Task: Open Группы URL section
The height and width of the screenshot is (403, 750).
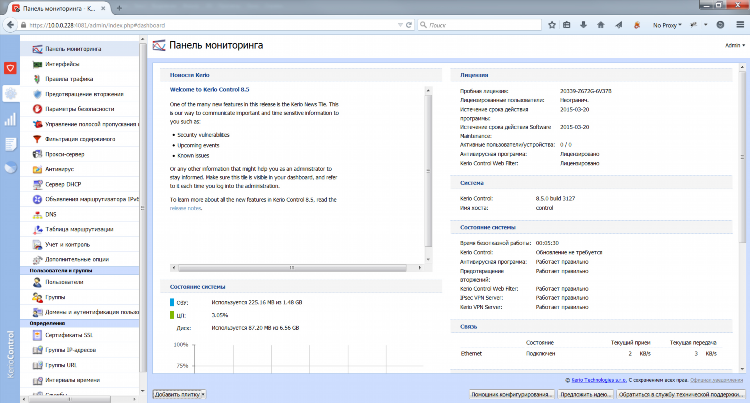Action: [60, 365]
